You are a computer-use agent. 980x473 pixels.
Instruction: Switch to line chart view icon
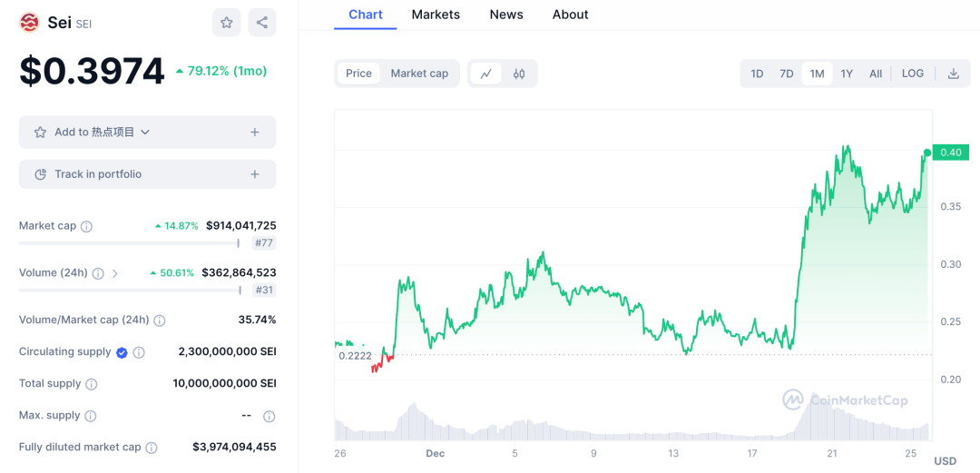tap(485, 74)
